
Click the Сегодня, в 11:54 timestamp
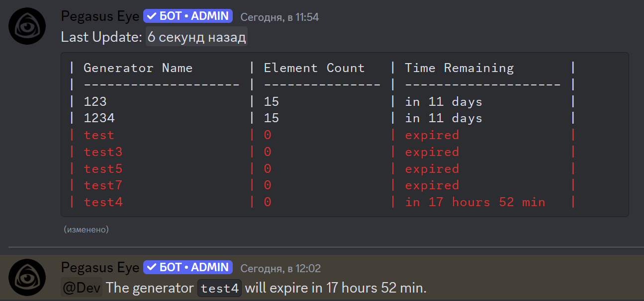tap(279, 16)
